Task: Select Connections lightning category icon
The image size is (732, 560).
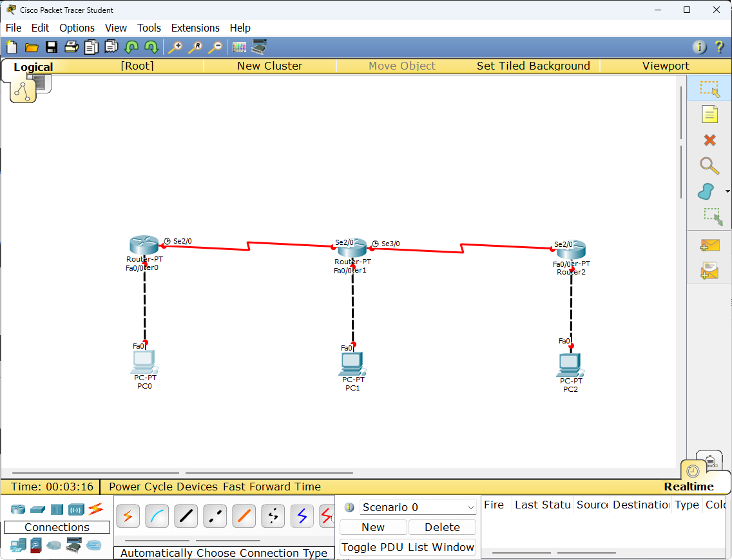Action: 96,508
